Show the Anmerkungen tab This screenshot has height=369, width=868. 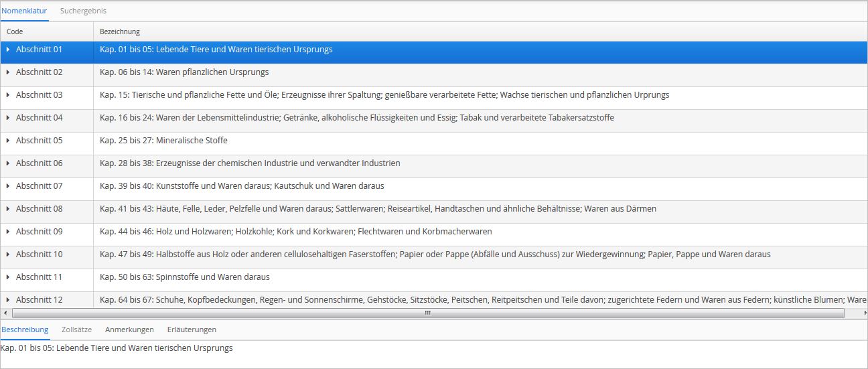coord(129,329)
